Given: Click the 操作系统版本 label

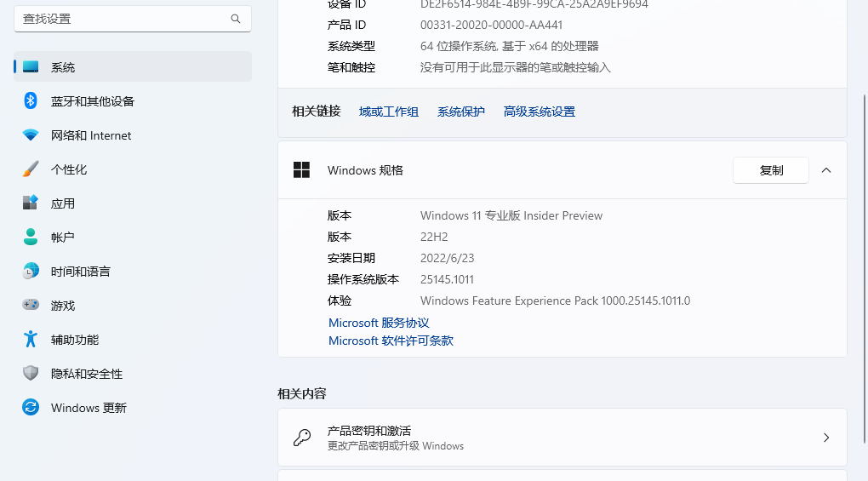Looking at the screenshot, I should tap(363, 279).
